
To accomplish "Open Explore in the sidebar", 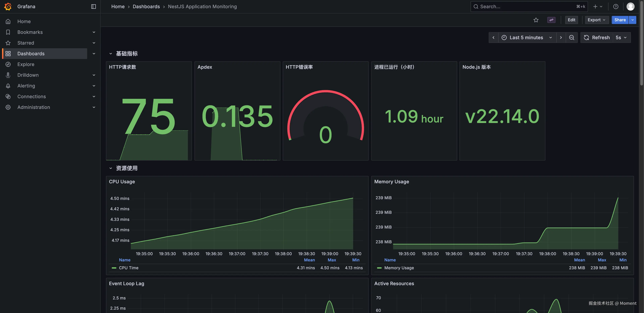I will point(26,64).
